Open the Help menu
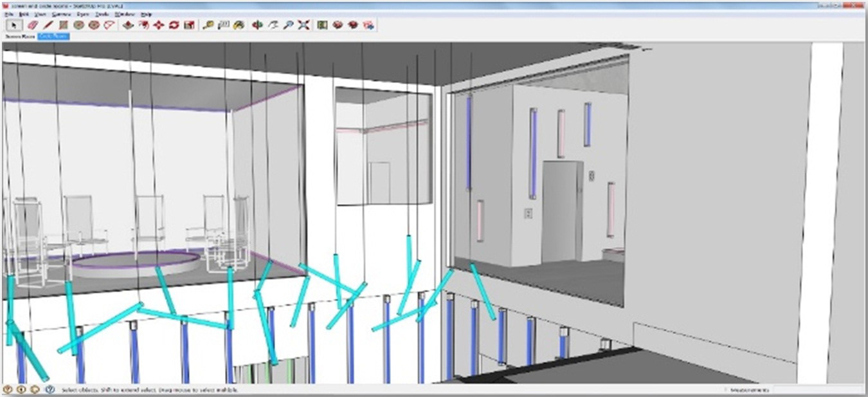This screenshot has width=868, height=397. [x=146, y=14]
